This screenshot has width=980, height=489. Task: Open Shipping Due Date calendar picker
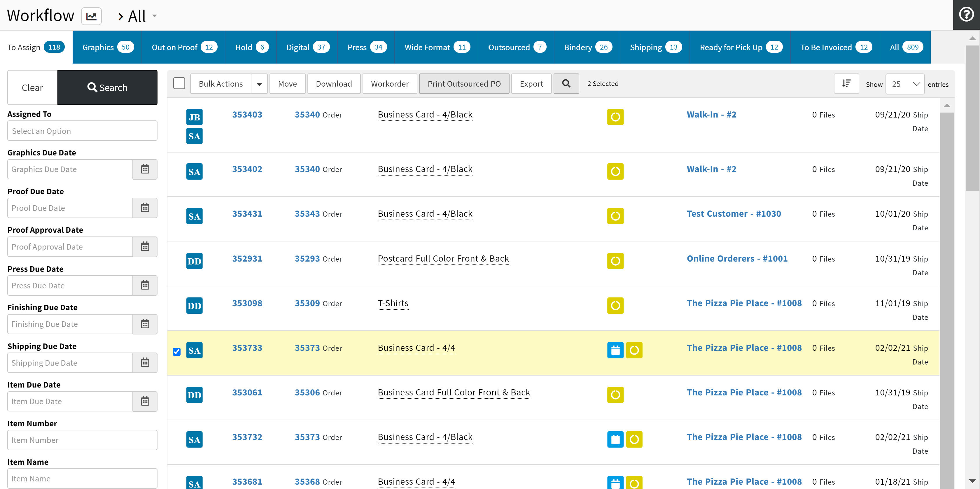point(145,363)
